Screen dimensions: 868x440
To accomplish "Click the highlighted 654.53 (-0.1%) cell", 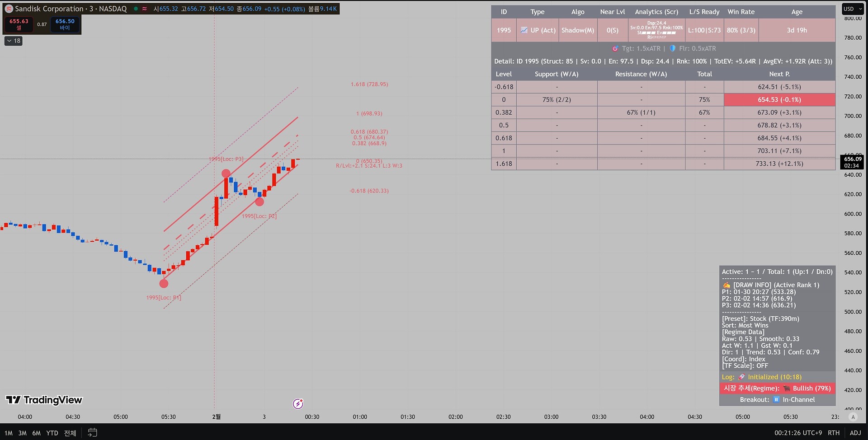I will pyautogui.click(x=779, y=100).
